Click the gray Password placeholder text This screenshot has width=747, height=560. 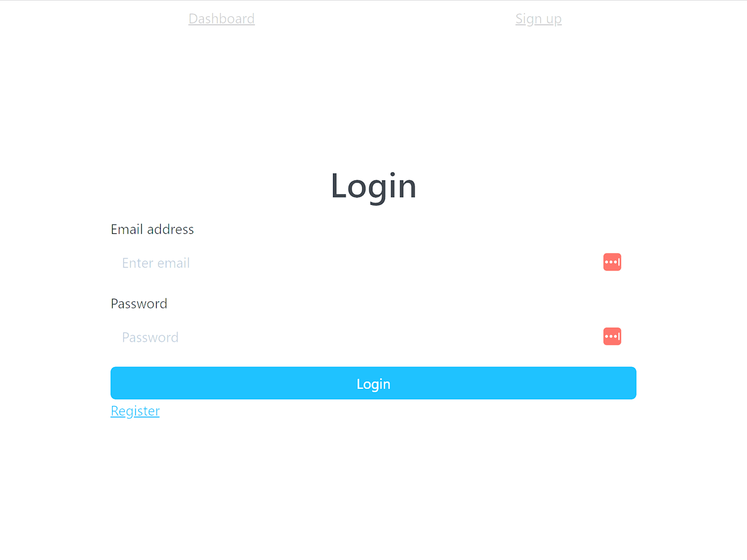[x=150, y=338]
